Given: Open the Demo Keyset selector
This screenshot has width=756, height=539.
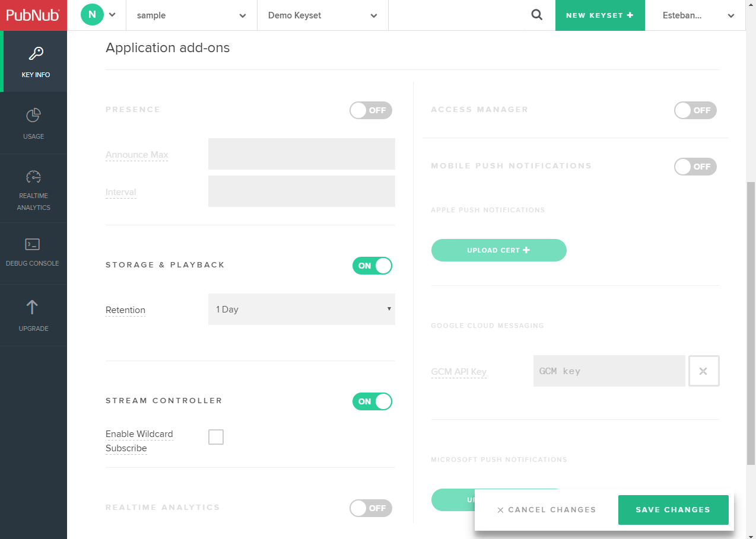Looking at the screenshot, I should pos(322,15).
